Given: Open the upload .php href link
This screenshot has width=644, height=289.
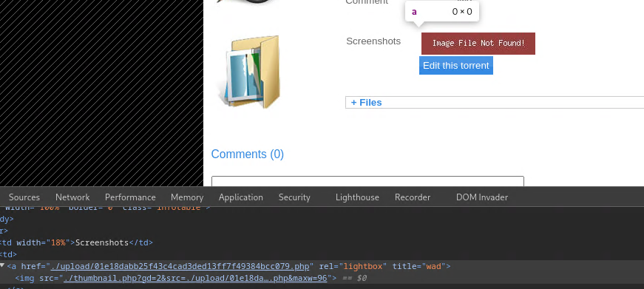Looking at the screenshot, I should click(180, 266).
